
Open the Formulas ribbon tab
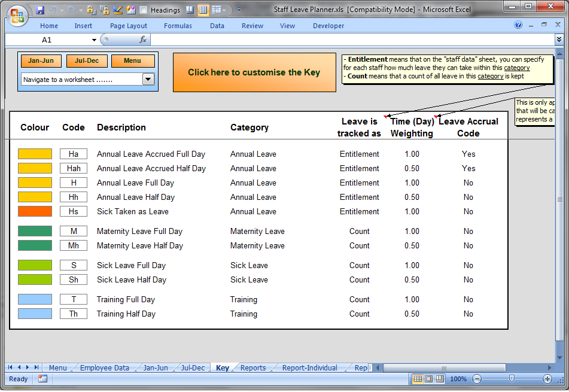(178, 26)
